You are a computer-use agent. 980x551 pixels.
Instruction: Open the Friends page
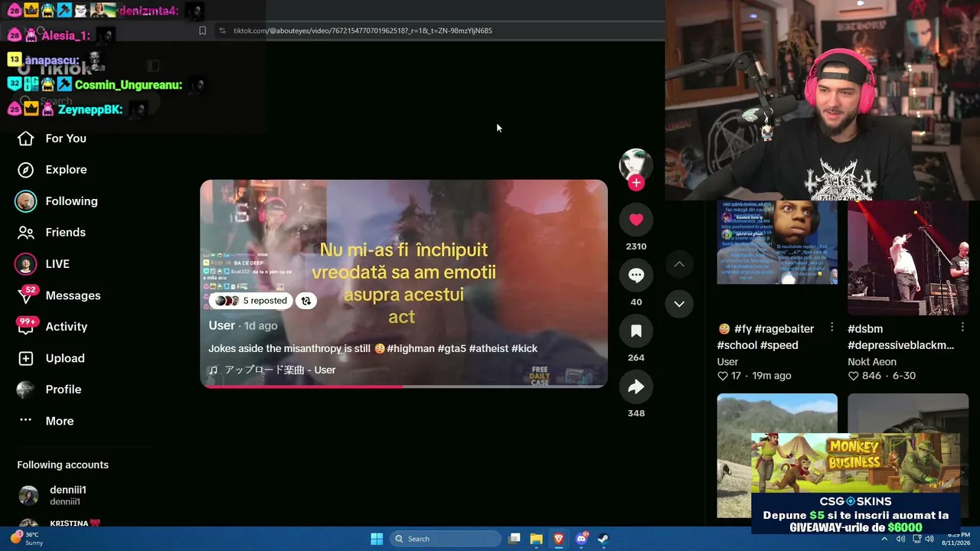[x=51, y=233]
